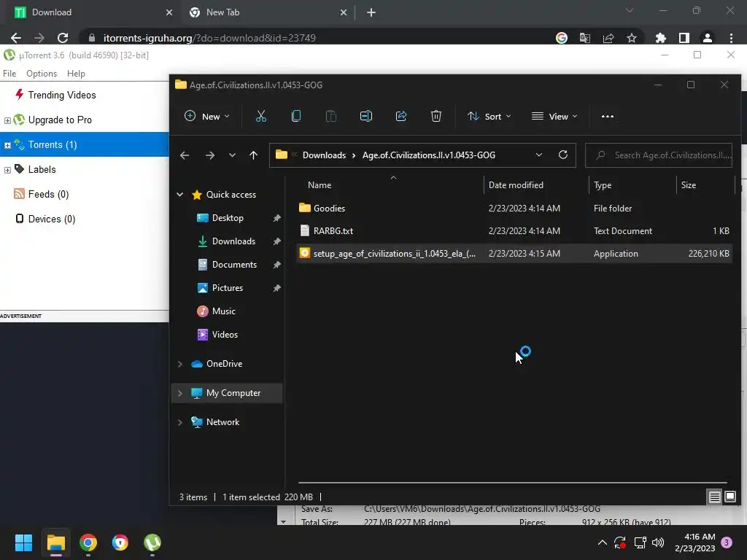
Task: Click the Copy icon in Explorer toolbar
Action: coord(296,116)
